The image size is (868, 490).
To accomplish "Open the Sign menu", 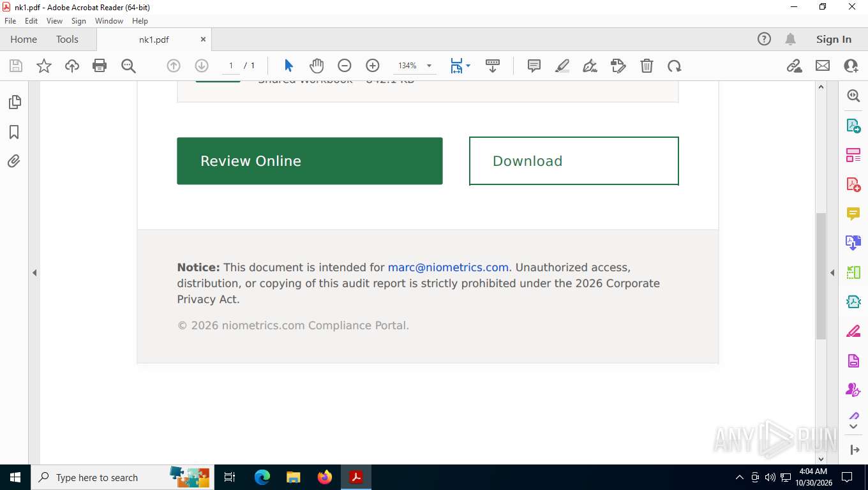I will click(x=79, y=21).
